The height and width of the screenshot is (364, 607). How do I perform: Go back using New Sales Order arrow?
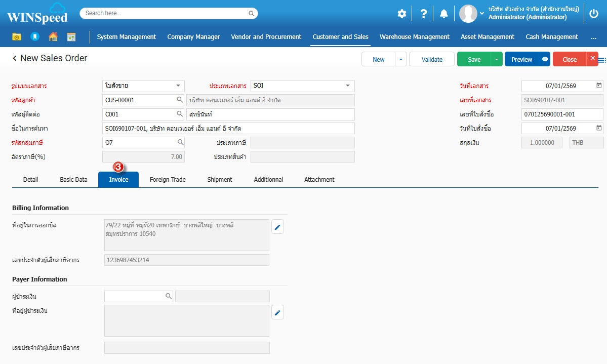(x=15, y=59)
